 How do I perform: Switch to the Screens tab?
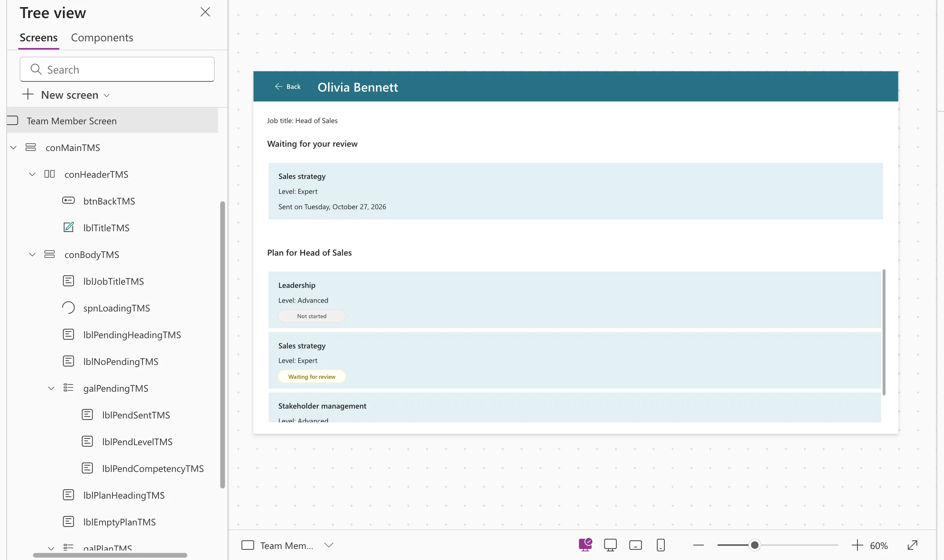[x=39, y=38]
